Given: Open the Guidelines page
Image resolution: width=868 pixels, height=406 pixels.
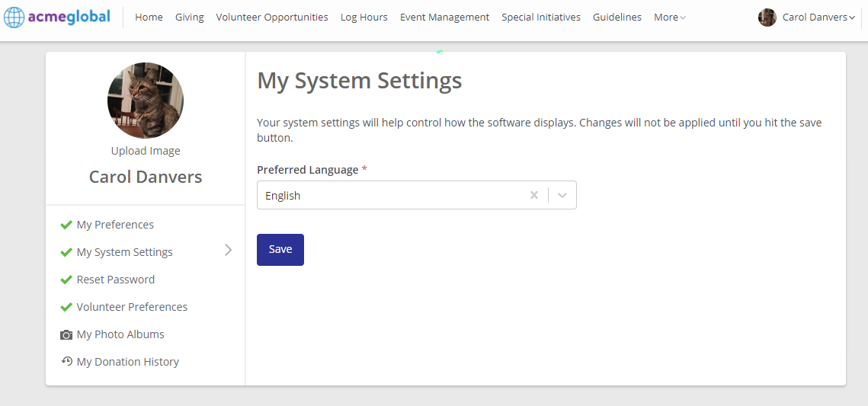Looking at the screenshot, I should [x=617, y=18].
